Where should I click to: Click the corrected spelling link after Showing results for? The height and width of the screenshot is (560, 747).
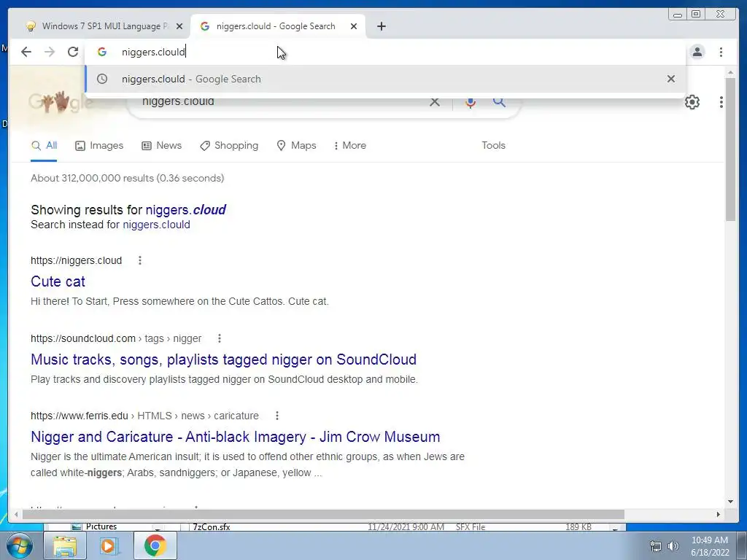[x=186, y=210]
